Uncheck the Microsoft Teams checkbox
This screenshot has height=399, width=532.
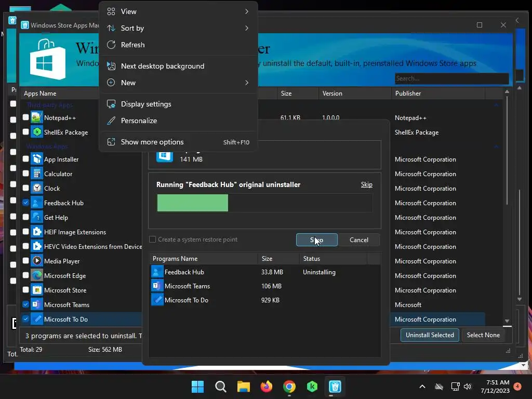click(x=25, y=304)
